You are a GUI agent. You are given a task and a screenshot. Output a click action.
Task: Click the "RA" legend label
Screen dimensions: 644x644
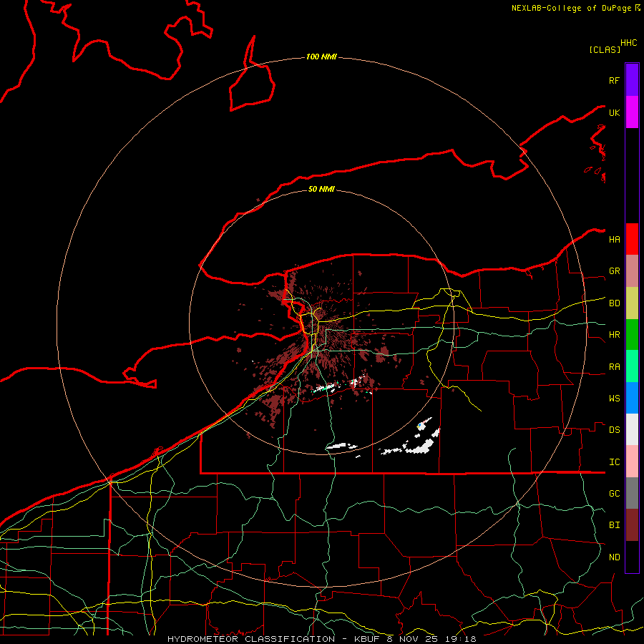click(x=614, y=367)
